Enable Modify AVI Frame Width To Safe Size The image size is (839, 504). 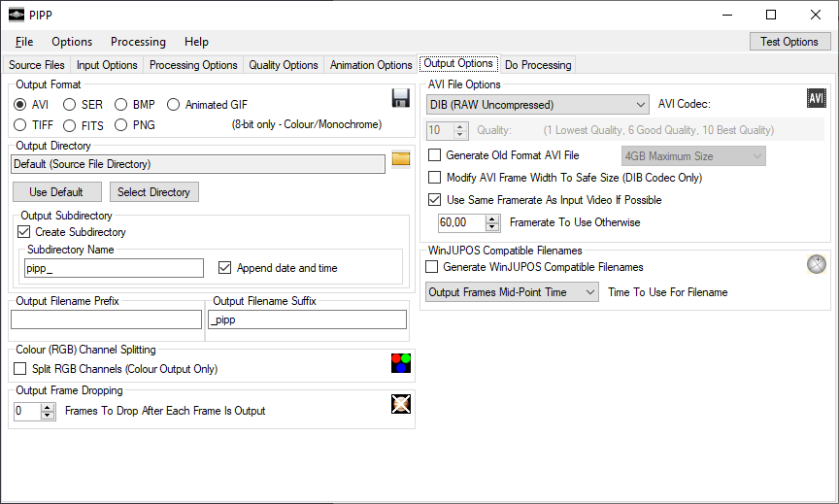click(434, 177)
